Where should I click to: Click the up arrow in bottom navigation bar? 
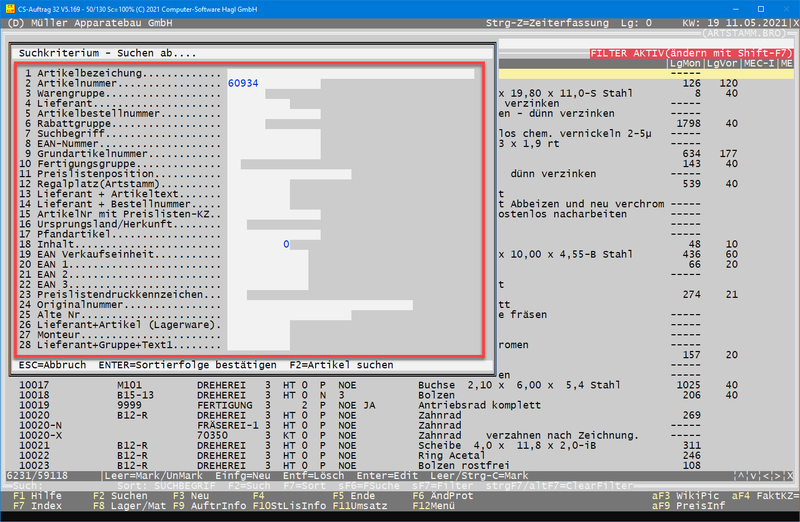tap(742, 475)
